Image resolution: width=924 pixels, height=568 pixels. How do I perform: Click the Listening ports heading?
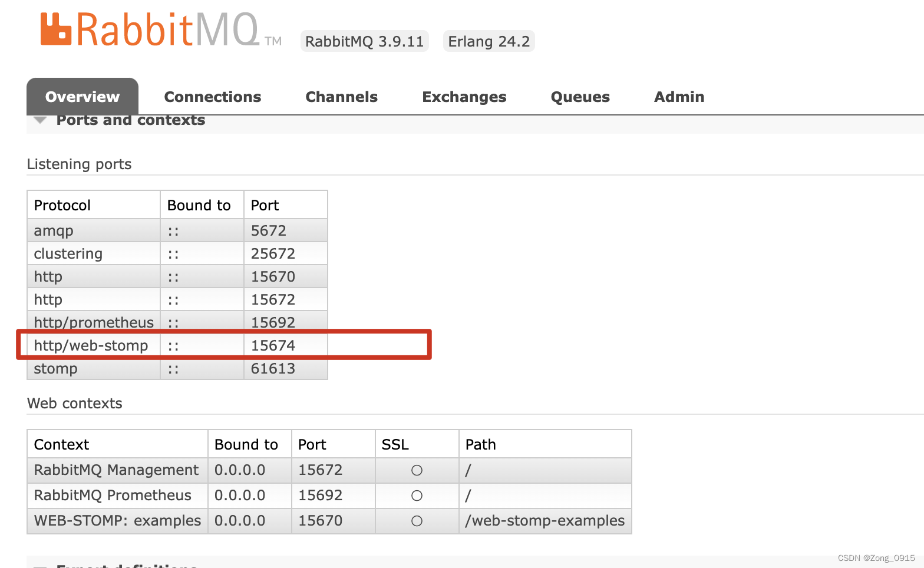[x=79, y=164]
